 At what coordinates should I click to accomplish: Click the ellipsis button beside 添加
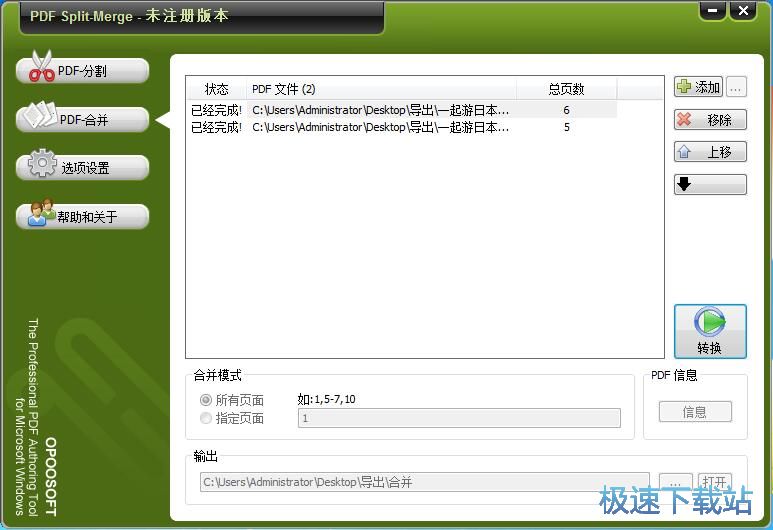click(736, 87)
